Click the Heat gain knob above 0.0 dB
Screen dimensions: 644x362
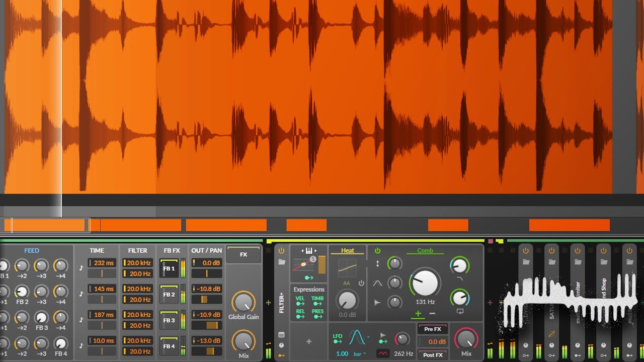pyautogui.click(x=347, y=301)
